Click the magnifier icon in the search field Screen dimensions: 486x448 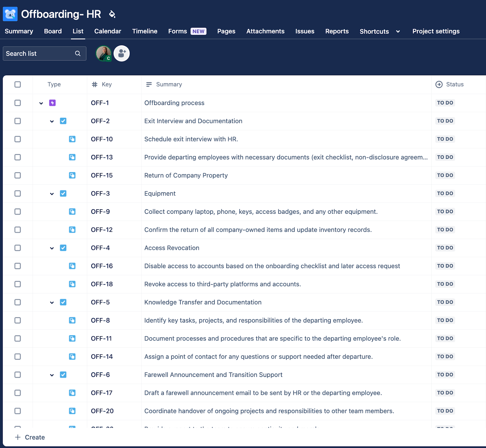coord(78,53)
